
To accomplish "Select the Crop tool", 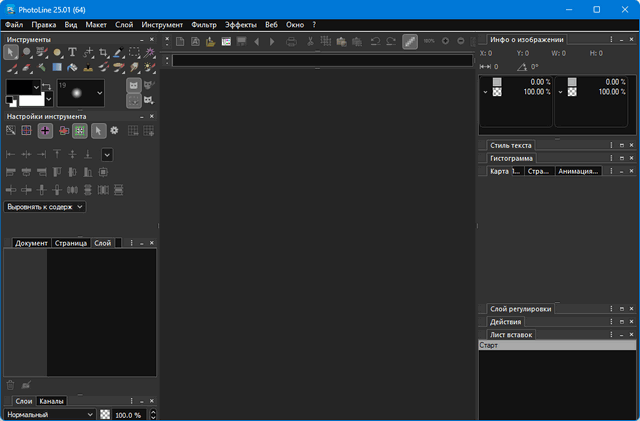I will pos(103,52).
